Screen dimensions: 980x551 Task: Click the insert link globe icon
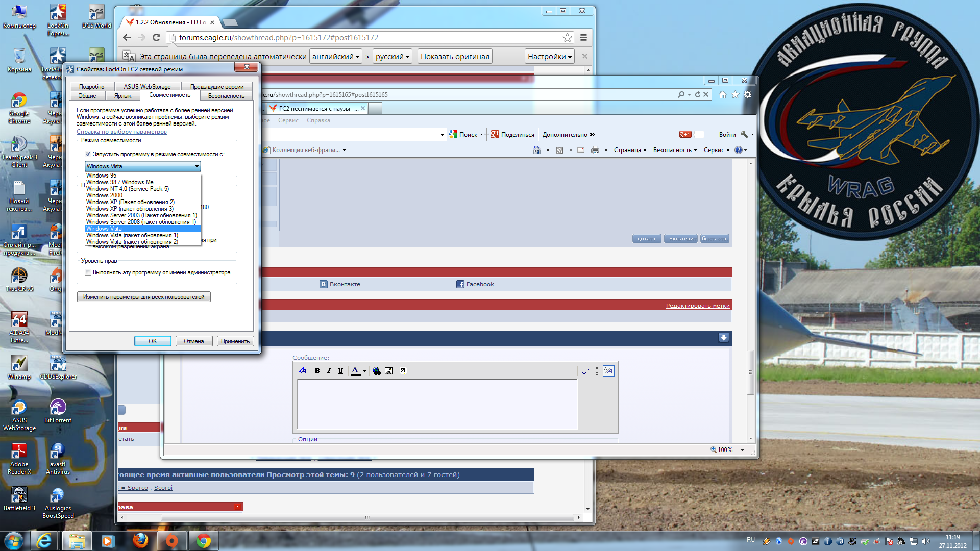coord(377,371)
